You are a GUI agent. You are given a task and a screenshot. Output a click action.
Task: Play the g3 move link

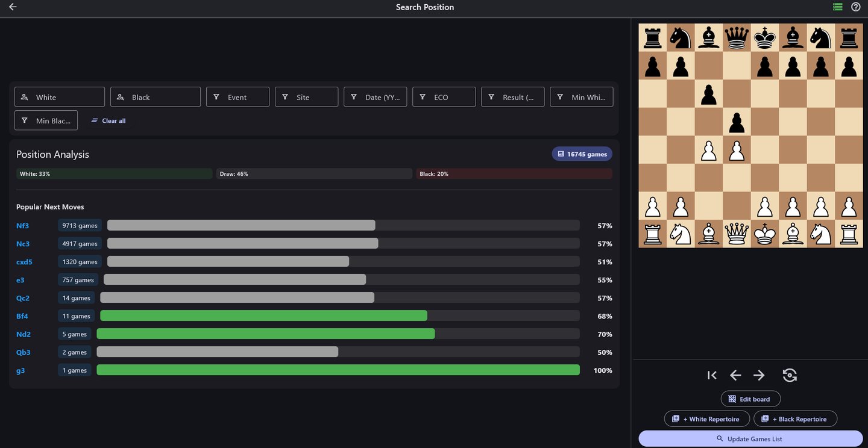point(20,370)
